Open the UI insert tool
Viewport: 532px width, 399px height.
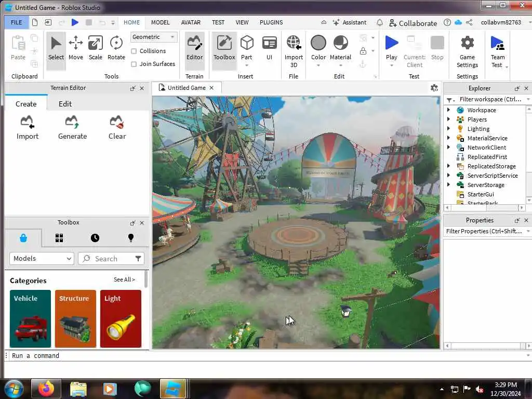coord(270,48)
